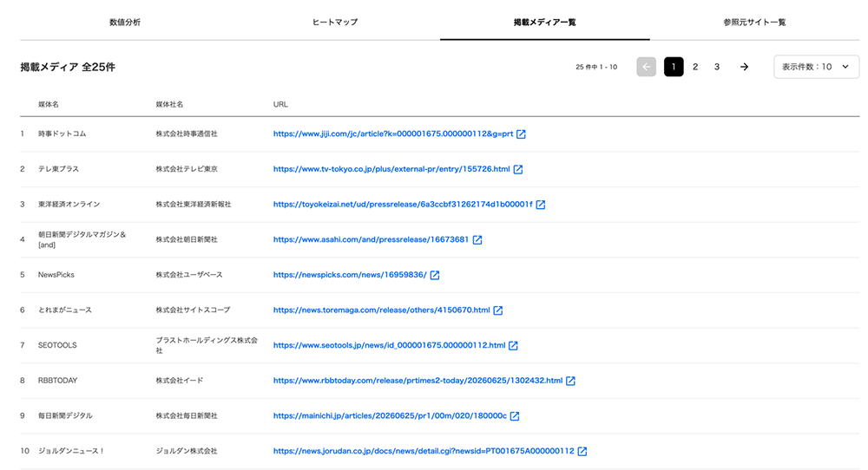This screenshot has width=868, height=470.
Task: Open the jiji.com article link
Action: pyautogui.click(x=393, y=134)
